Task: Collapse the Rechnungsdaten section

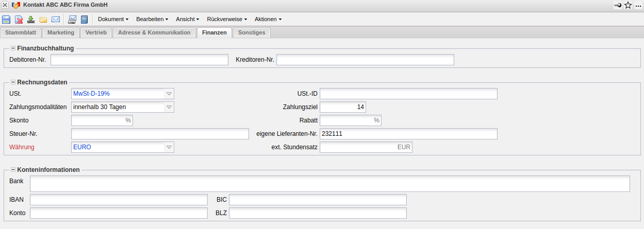Action: (x=13, y=82)
